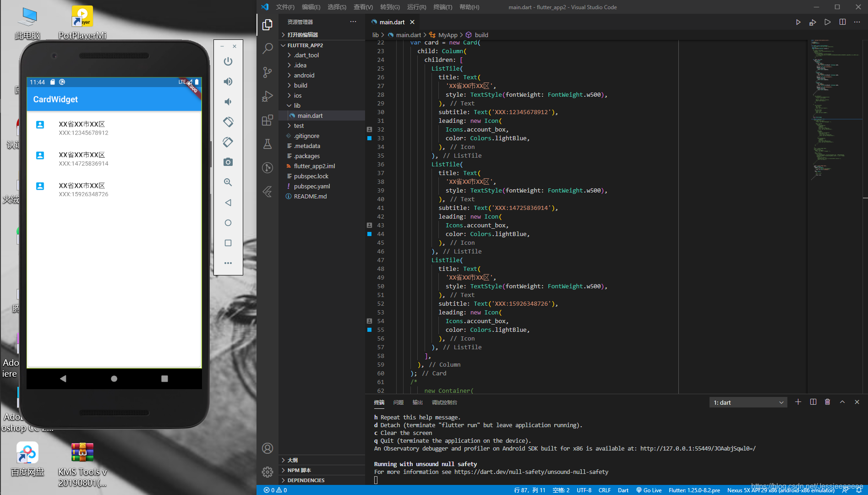Expand the test folder
This screenshot has width=868, height=495.
(x=322, y=126)
